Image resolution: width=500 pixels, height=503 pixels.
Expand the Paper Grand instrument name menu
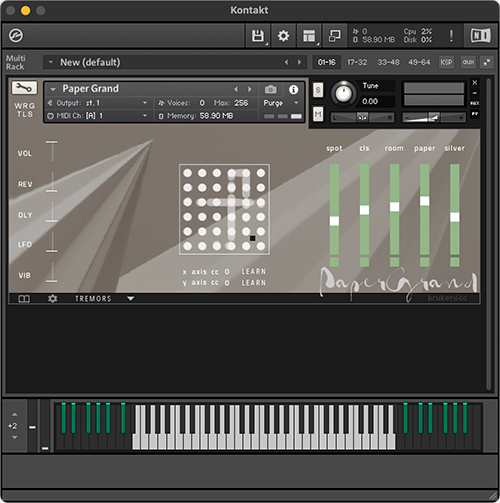(x=53, y=89)
